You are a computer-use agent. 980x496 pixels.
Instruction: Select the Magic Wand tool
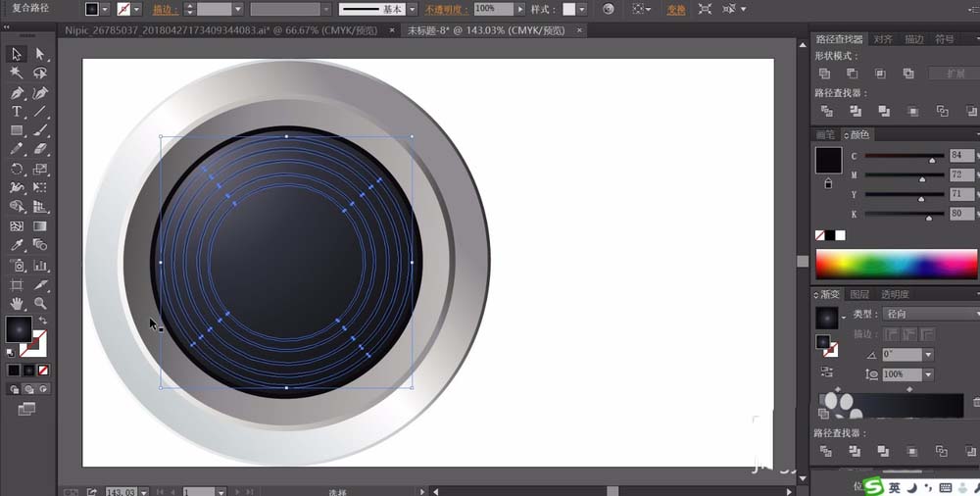click(17, 74)
